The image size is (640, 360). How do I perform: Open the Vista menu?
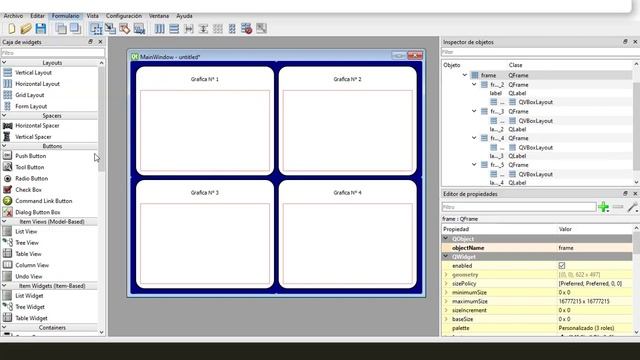(93, 16)
